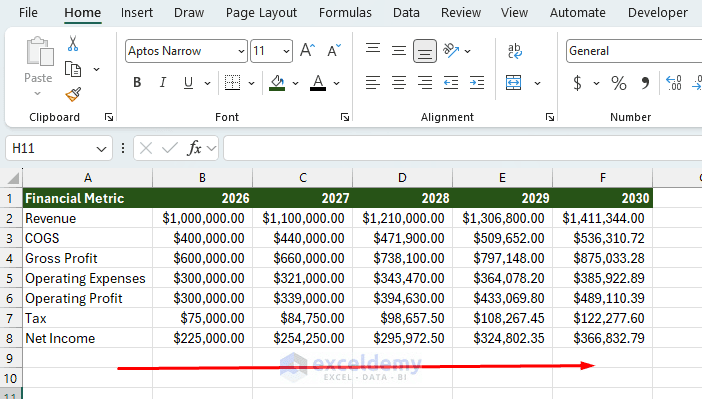The width and height of the screenshot is (702, 399).
Task: Set Top Align vertical alignment
Action: point(372,49)
